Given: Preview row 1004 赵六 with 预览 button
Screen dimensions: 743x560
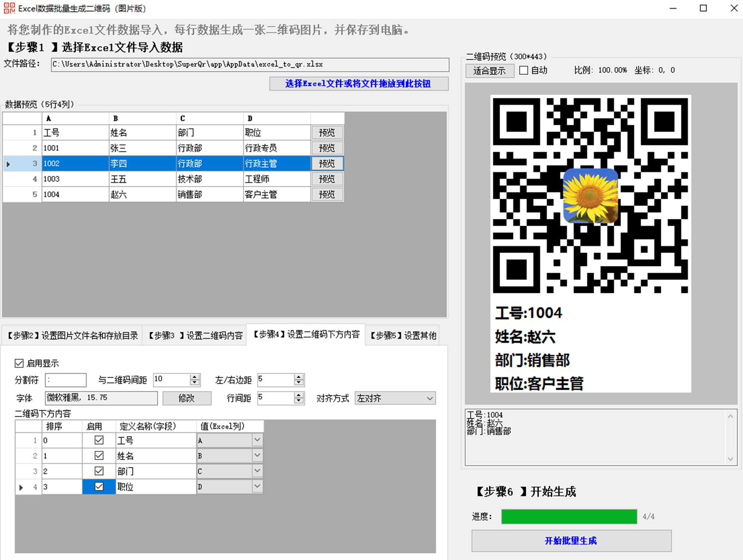Looking at the screenshot, I should pos(327,194).
